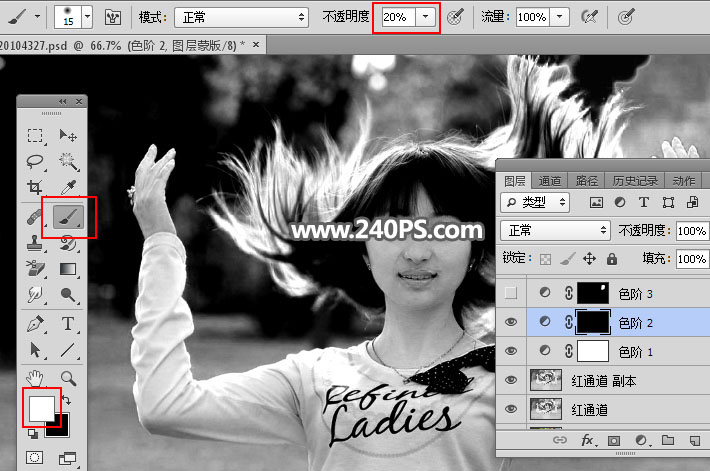Image resolution: width=710 pixels, height=471 pixels.
Task: Switch to the 通道 tab
Action: (x=549, y=181)
